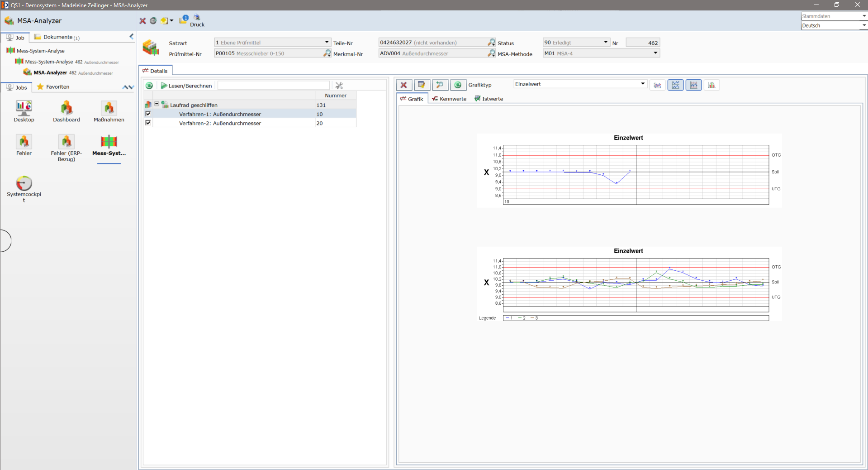The width and height of the screenshot is (868, 470).
Task: Click the lower Einzelwert chart plot
Action: 636,285
